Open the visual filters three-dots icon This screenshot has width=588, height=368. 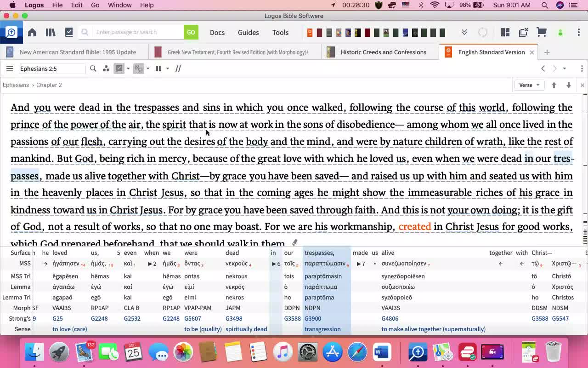[x=106, y=69]
